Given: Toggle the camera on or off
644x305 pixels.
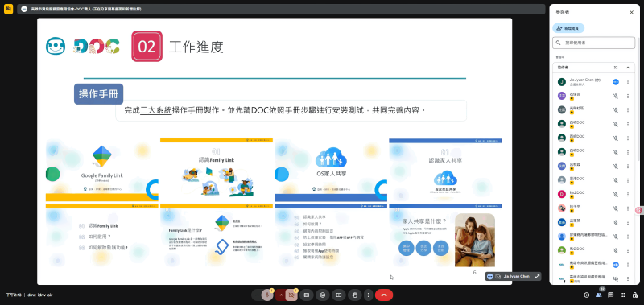Looking at the screenshot, I should point(291,295).
